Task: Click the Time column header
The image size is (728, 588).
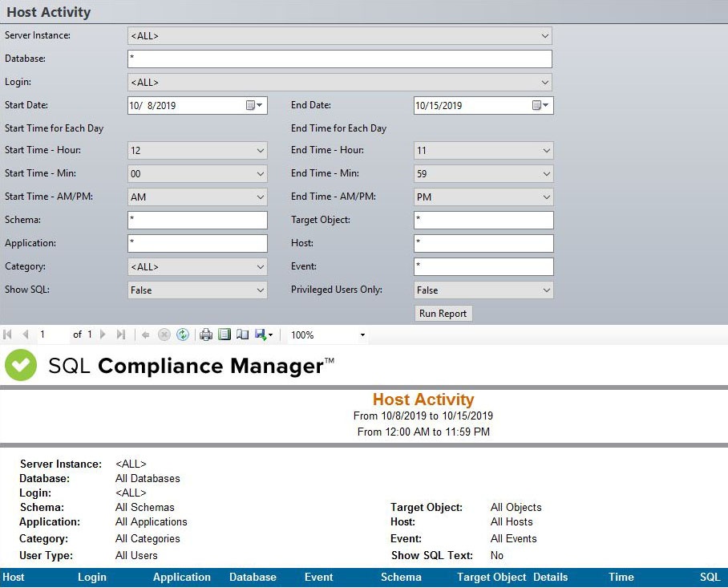Action: tap(621, 577)
